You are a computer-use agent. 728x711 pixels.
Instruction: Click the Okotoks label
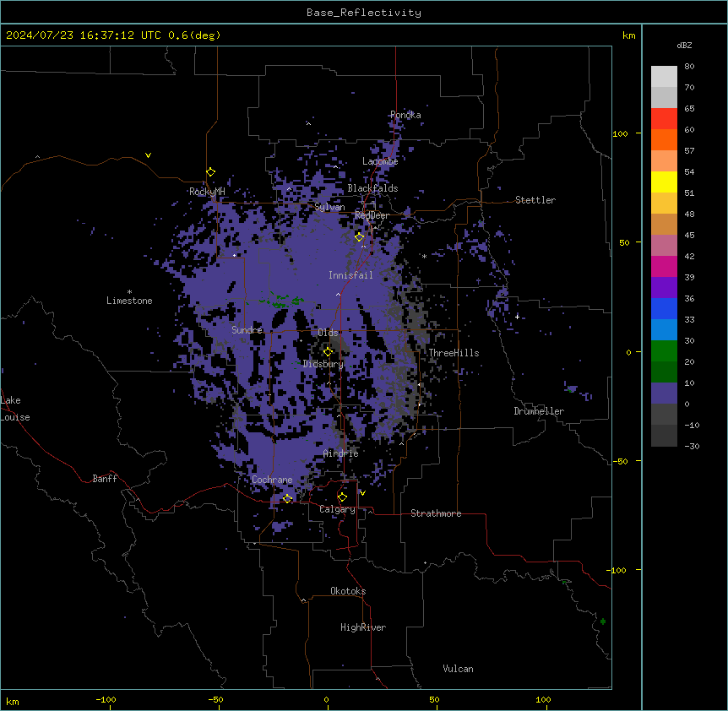coord(348,591)
